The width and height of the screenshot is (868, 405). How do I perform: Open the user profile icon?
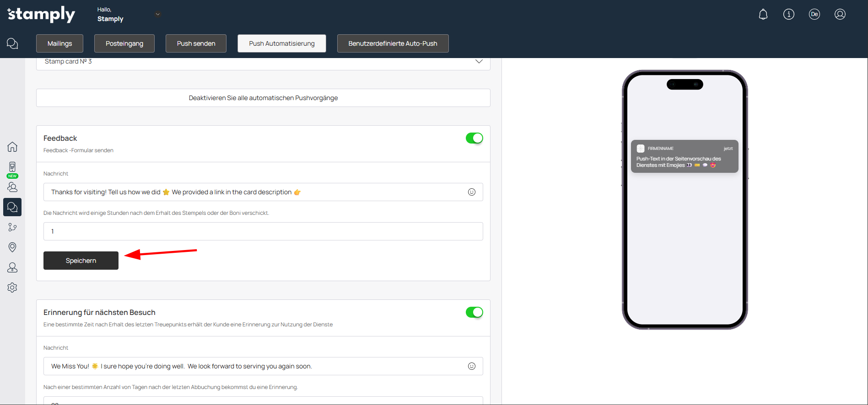[x=840, y=14]
